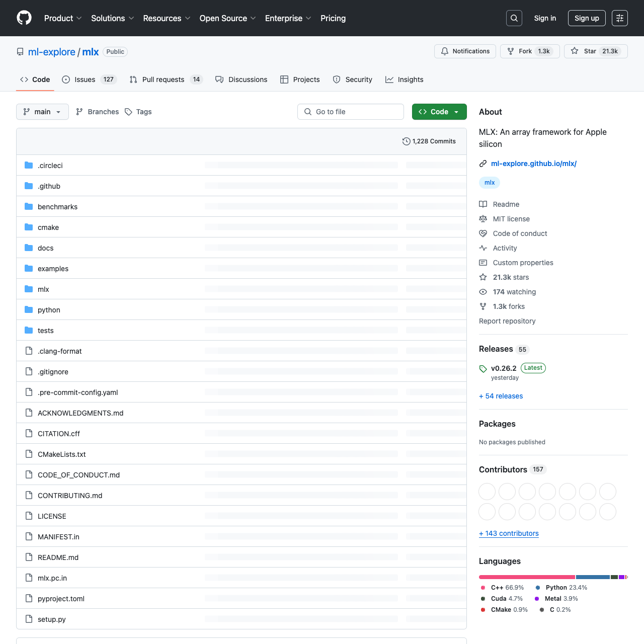Open the + 54 releases link
The height and width of the screenshot is (644, 644).
coord(501,396)
